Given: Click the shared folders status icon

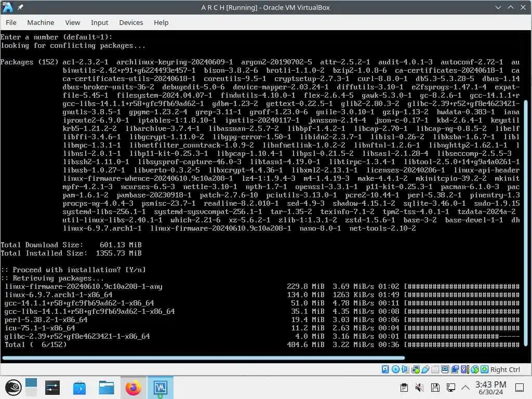Looking at the screenshot, I should pos(435,369).
